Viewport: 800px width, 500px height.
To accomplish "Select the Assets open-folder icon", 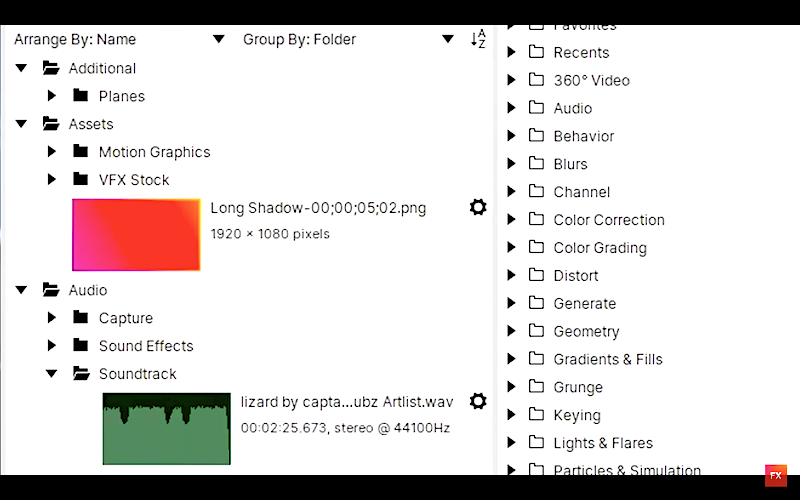I will point(51,123).
